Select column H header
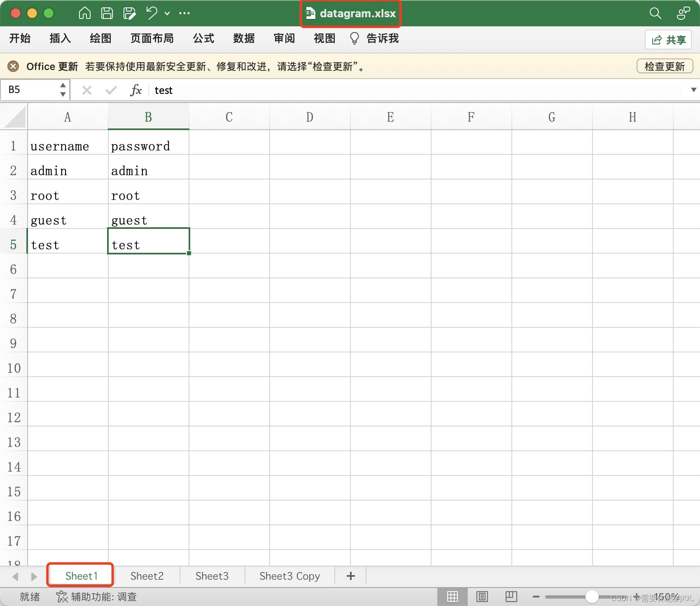This screenshot has width=700, height=606. point(632,117)
